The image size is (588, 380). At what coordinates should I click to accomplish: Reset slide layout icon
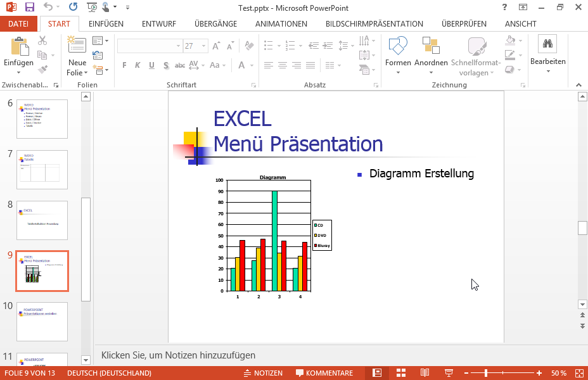(x=98, y=55)
